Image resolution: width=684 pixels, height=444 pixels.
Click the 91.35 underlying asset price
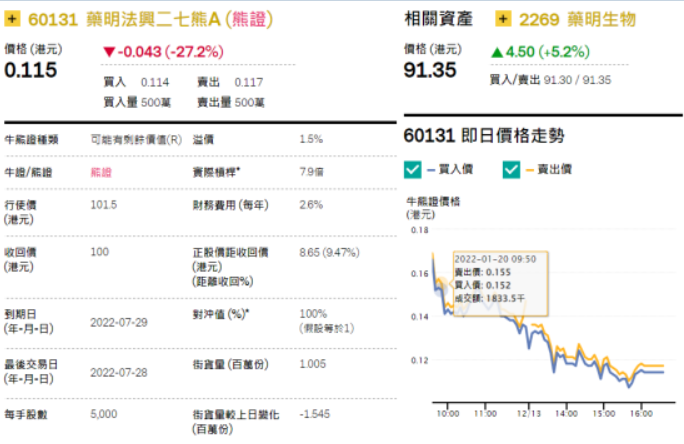click(x=430, y=71)
